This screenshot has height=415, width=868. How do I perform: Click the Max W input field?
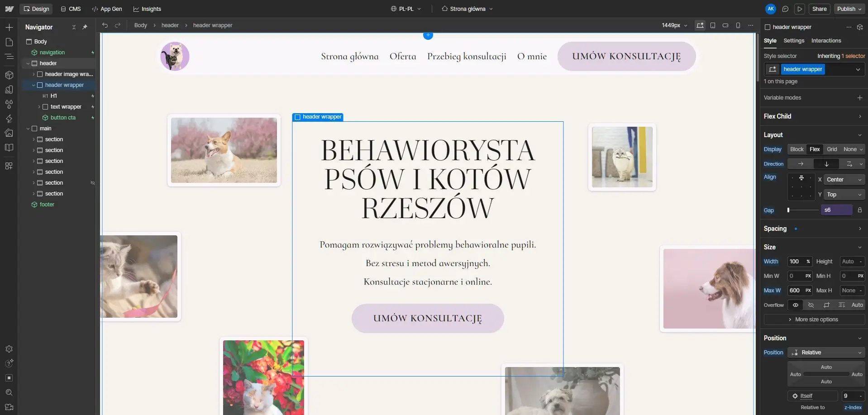tap(800, 291)
